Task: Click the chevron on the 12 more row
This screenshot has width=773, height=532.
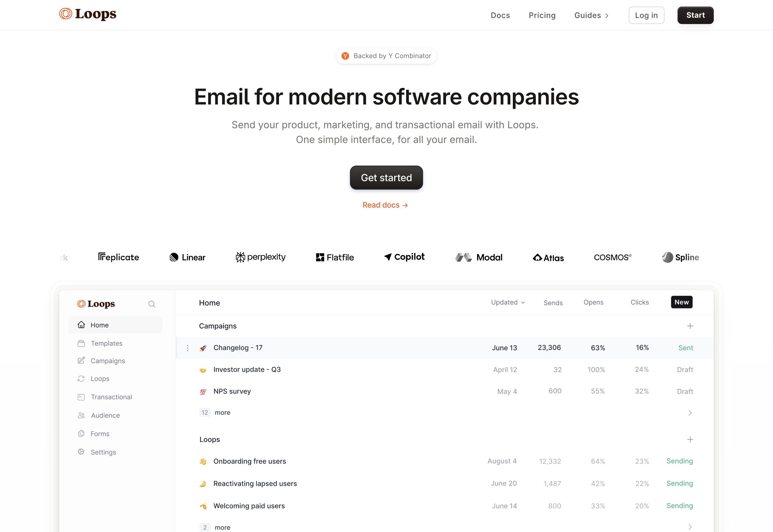Action: click(x=690, y=413)
